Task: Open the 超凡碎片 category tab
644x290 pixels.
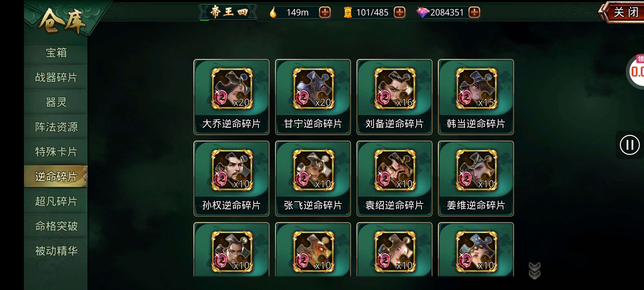Action: tap(56, 201)
